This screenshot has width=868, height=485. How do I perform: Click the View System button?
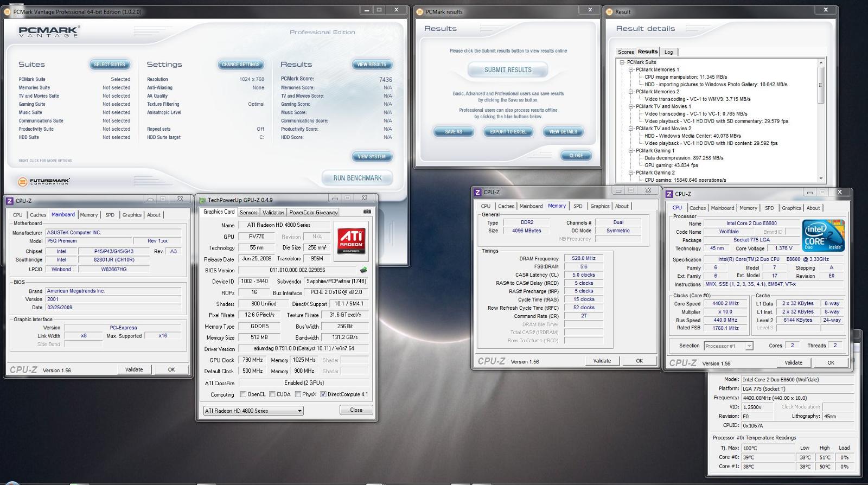(372, 157)
